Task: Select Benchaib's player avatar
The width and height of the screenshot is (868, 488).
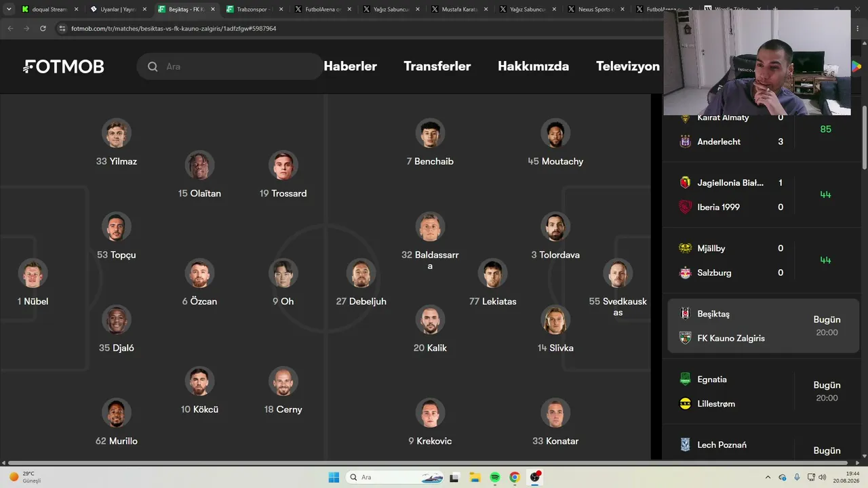Action: click(430, 134)
